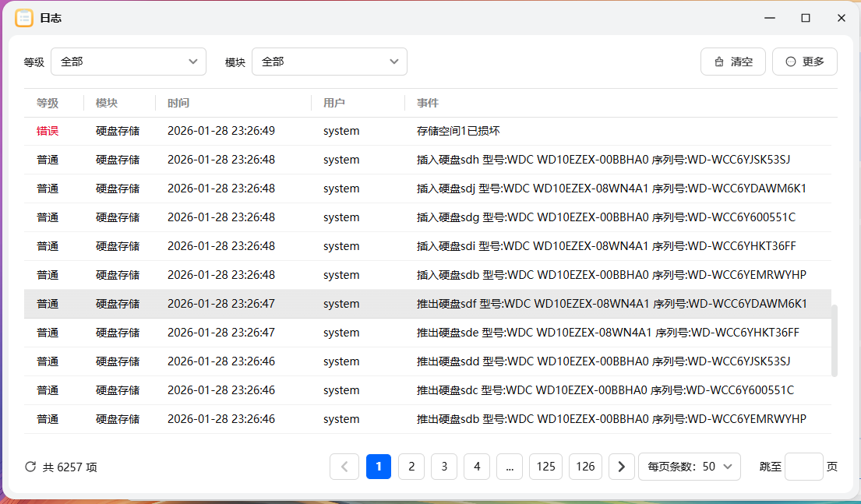861x504 pixels.
Task: Click the 跳至 page number input field
Action: (x=804, y=466)
